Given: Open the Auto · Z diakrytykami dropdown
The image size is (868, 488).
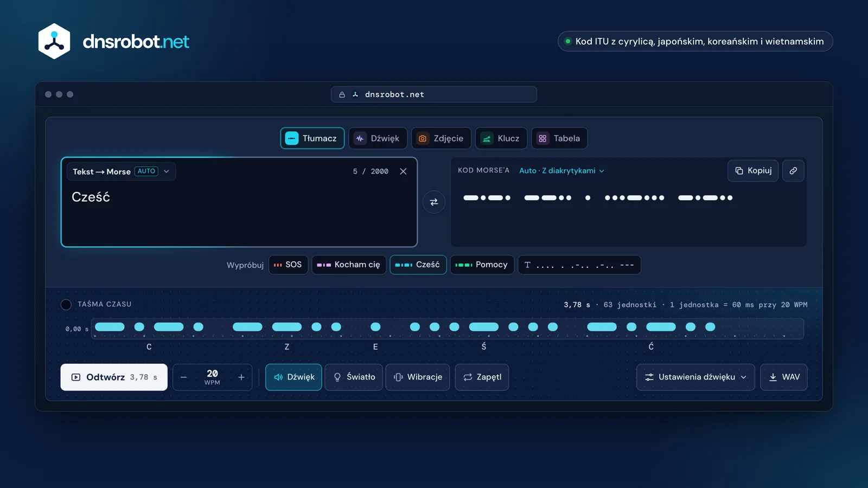Looking at the screenshot, I should point(561,171).
